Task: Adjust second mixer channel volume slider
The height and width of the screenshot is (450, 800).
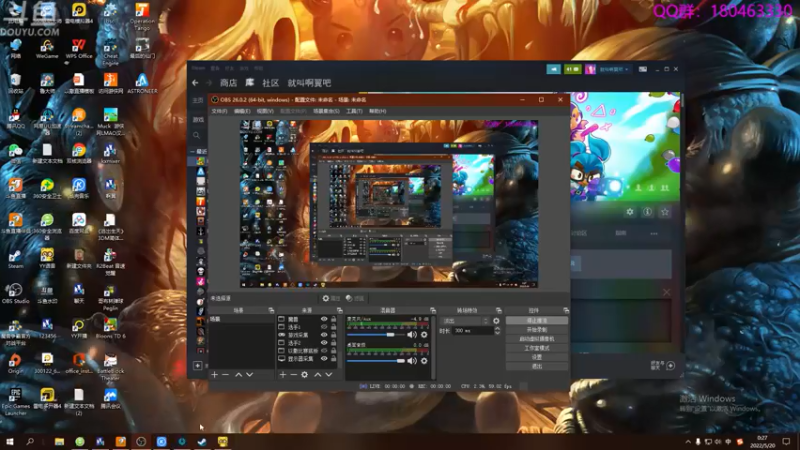Action: point(376,361)
